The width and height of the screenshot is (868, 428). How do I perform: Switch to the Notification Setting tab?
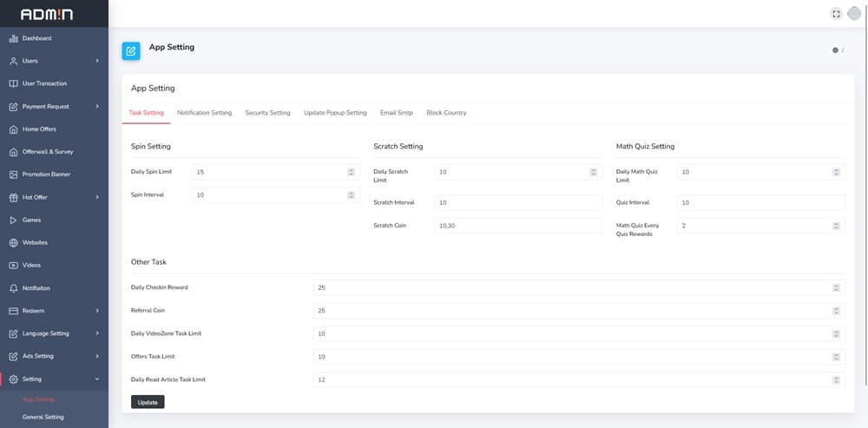click(204, 113)
